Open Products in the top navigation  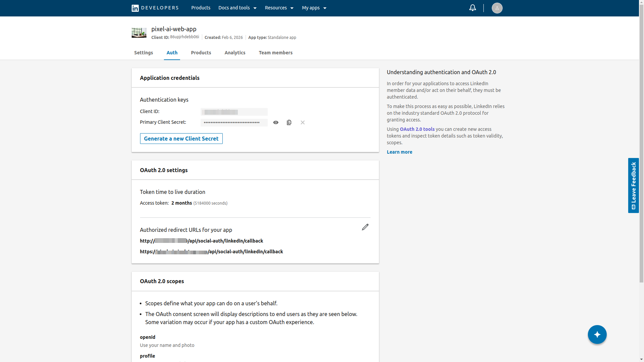[201, 8]
